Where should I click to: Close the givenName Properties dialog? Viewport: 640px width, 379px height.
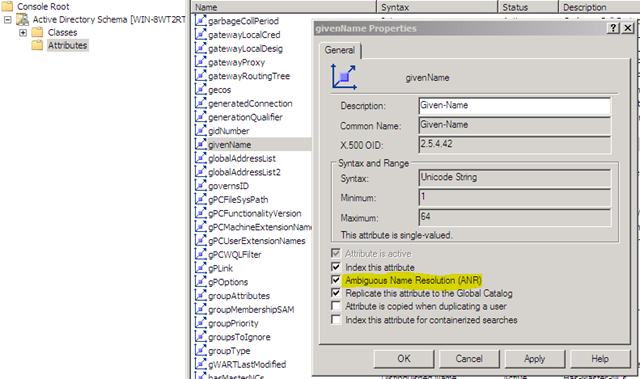pyautogui.click(x=628, y=28)
